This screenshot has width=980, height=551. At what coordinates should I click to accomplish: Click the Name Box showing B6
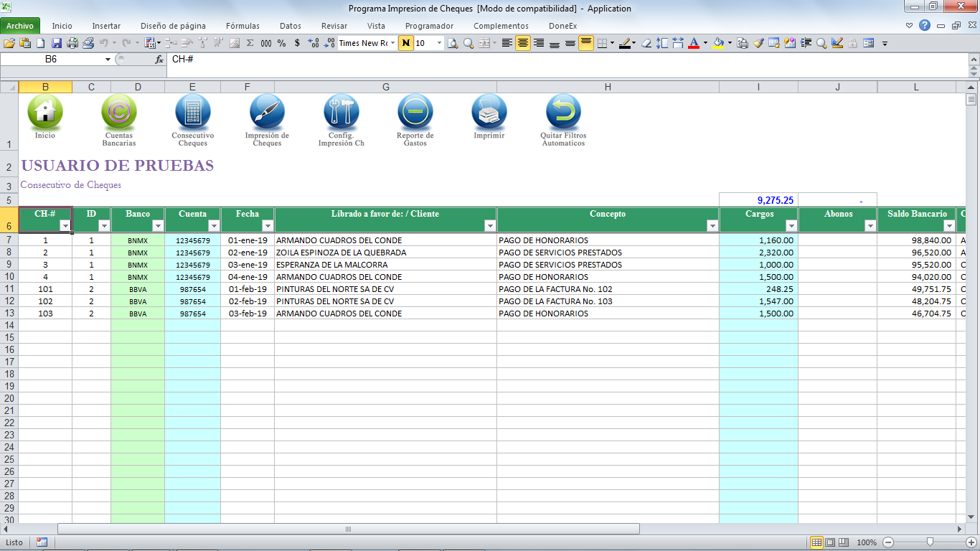(x=56, y=60)
